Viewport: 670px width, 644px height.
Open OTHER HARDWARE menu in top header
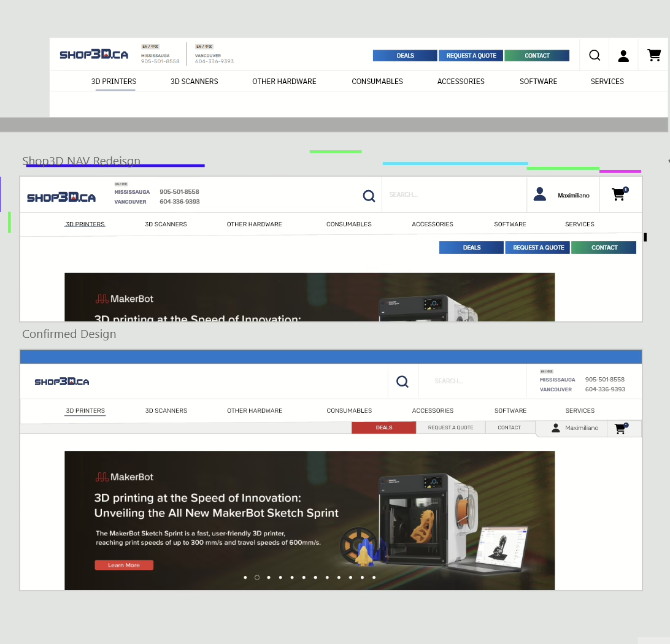(284, 81)
